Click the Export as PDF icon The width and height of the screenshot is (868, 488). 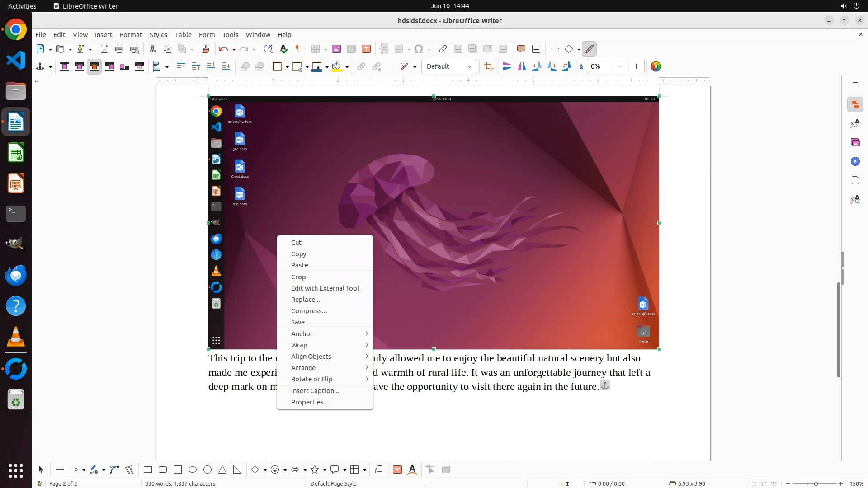[x=104, y=49]
